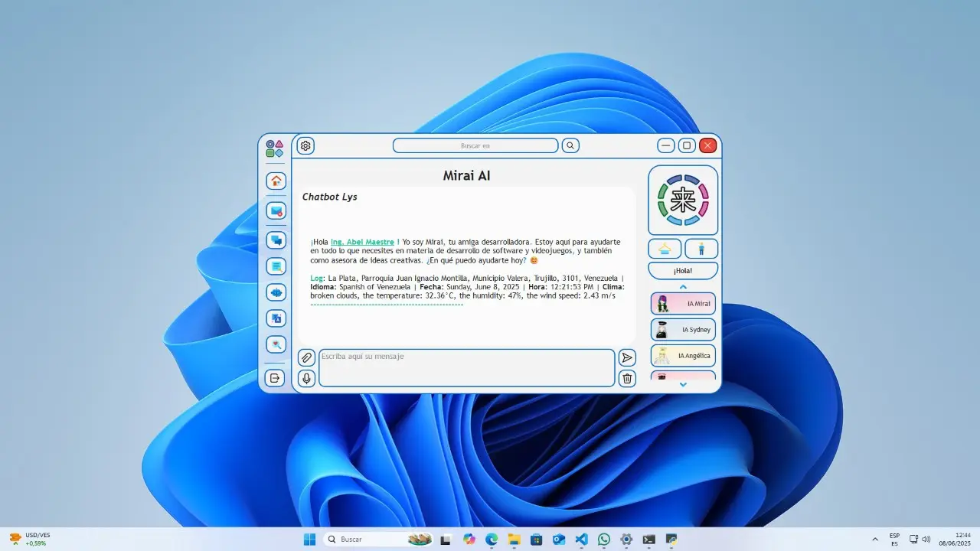Send the message with paper plane icon

click(627, 357)
